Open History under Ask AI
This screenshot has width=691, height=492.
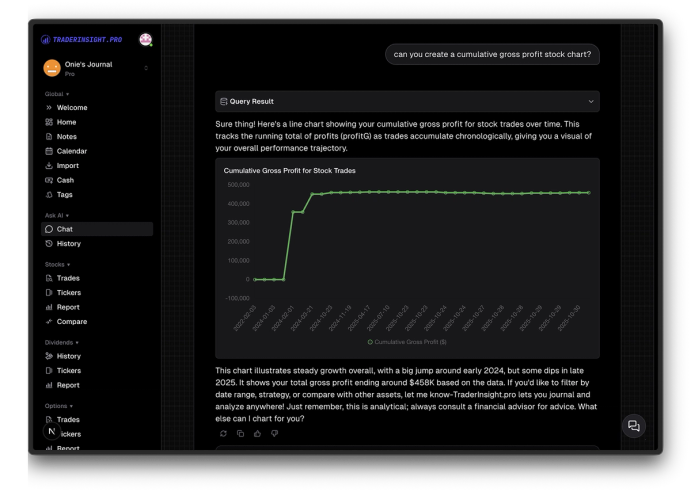tap(69, 244)
